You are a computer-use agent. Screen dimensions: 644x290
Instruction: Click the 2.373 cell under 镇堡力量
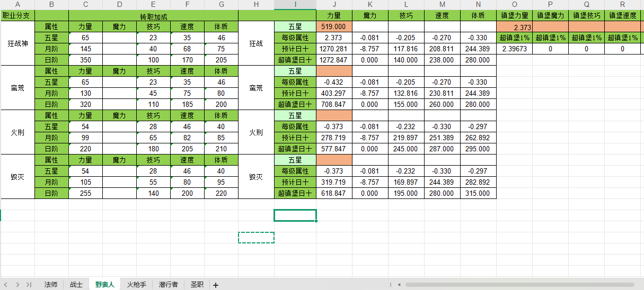(x=514, y=26)
